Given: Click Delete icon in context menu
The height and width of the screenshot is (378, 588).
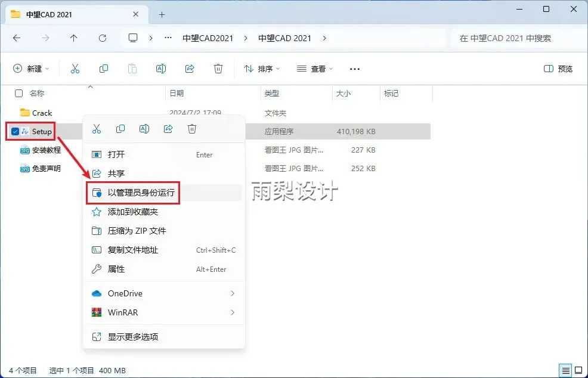Looking at the screenshot, I should pos(192,129).
